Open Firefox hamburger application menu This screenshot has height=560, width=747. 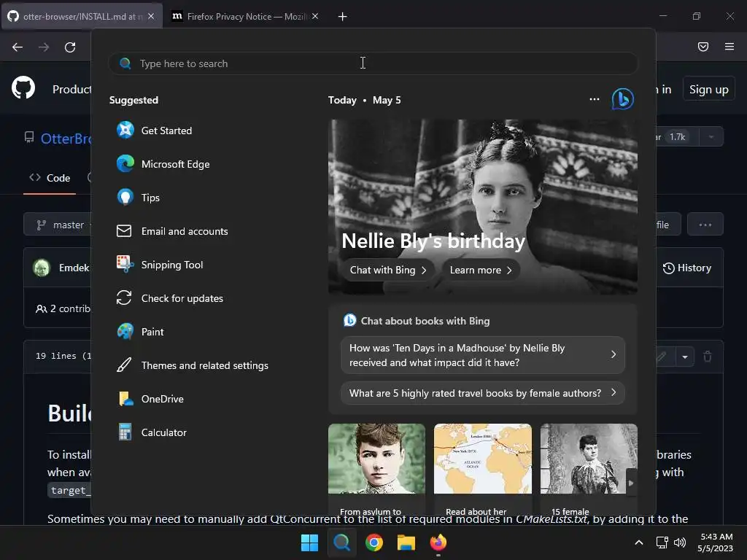click(x=729, y=47)
